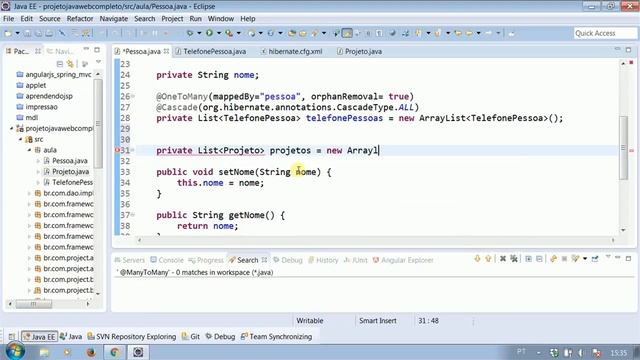
Task: Open Chrome from the taskbar
Action: (115, 352)
